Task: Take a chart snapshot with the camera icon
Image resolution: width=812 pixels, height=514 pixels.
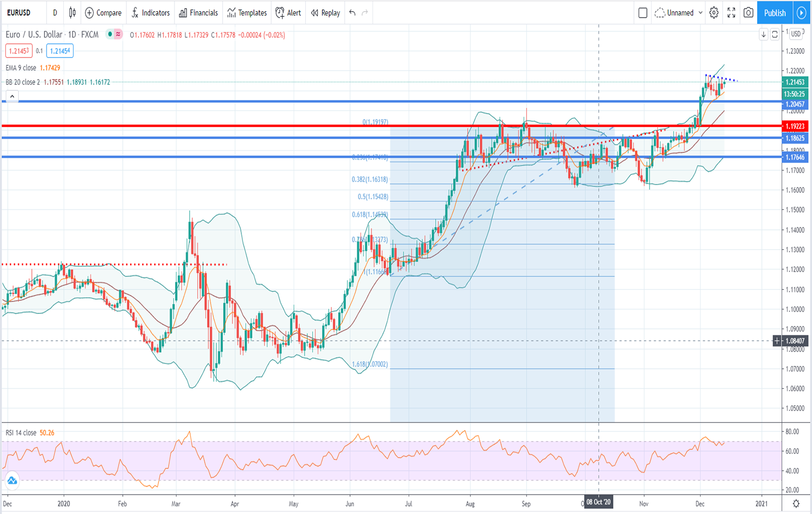Action: click(x=749, y=13)
